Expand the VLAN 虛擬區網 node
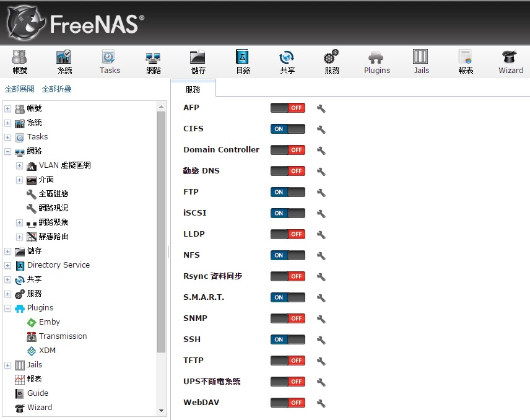This screenshot has height=420, width=530. [x=19, y=165]
